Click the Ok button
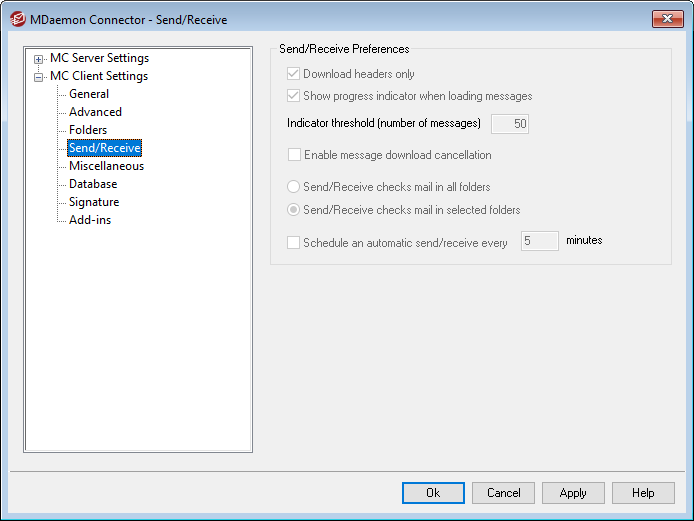 click(x=433, y=493)
